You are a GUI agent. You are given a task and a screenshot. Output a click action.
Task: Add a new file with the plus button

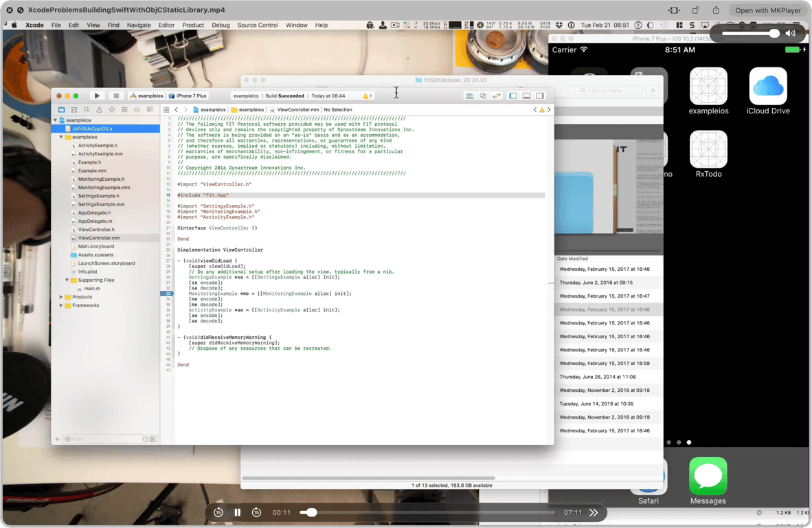pyautogui.click(x=57, y=439)
